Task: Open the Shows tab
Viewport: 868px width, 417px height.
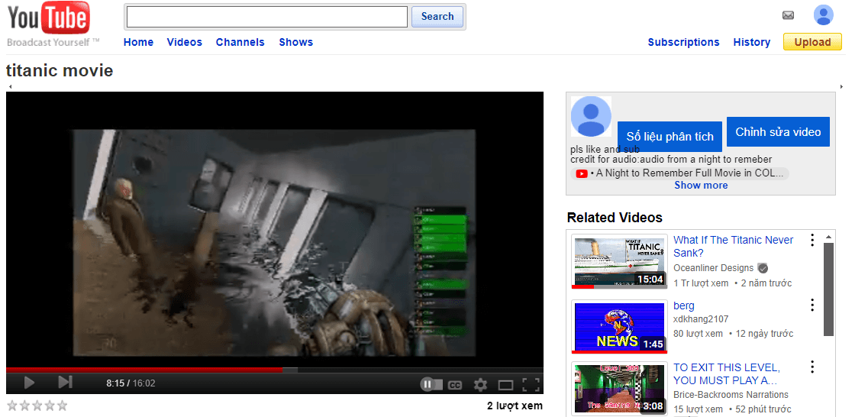Action: [x=295, y=42]
